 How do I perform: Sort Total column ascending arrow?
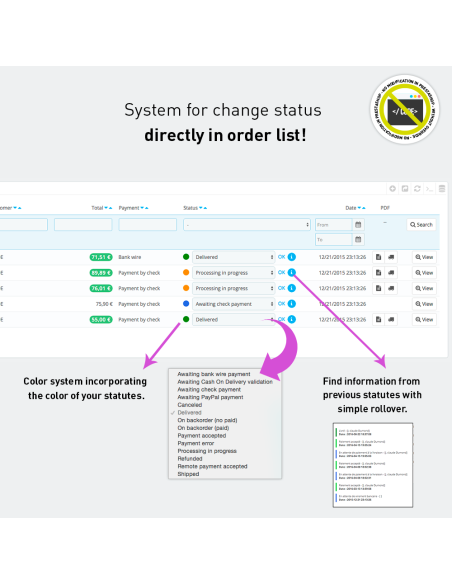(111, 208)
